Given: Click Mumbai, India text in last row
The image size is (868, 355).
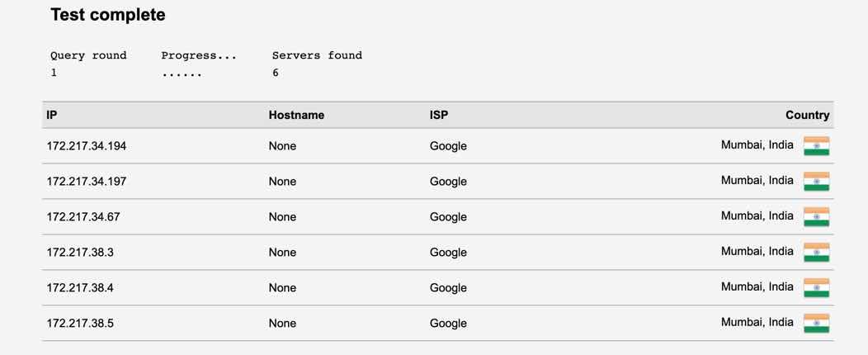Looking at the screenshot, I should click(x=757, y=322).
